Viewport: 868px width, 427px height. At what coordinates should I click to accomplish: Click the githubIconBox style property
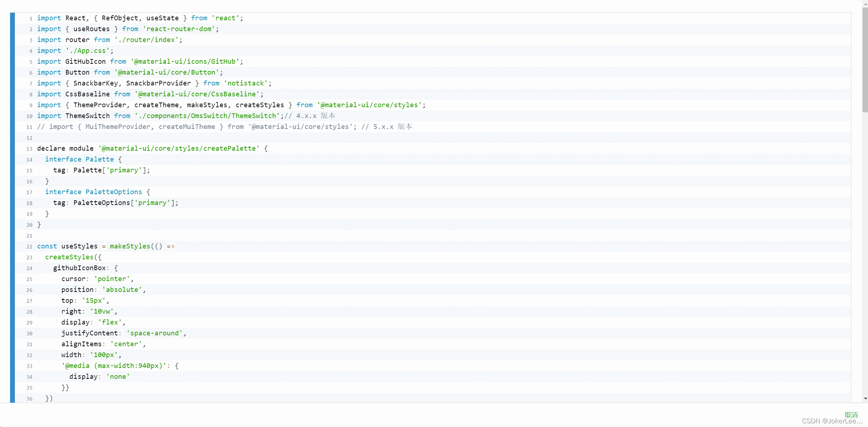pos(80,268)
